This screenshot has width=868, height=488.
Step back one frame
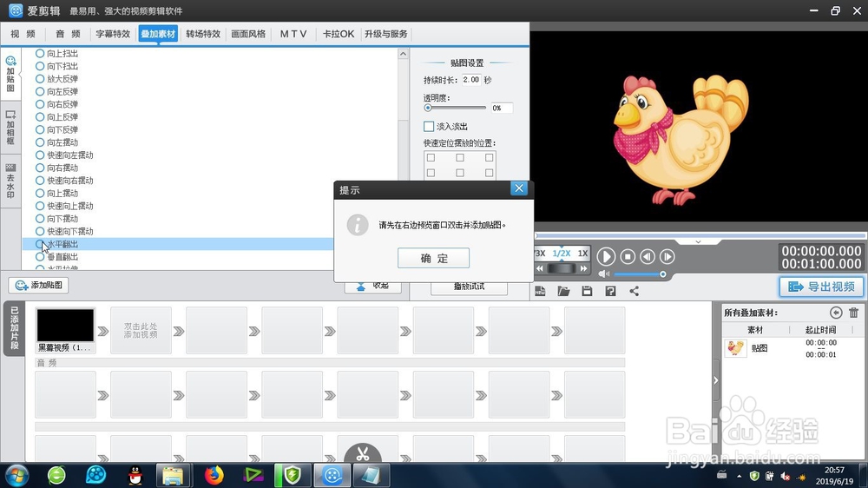648,256
